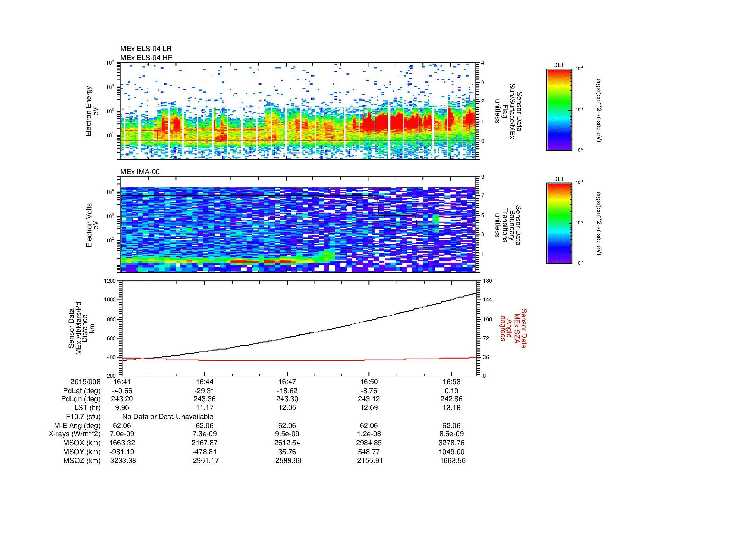Click the PdLat value '0.19'

point(451,391)
